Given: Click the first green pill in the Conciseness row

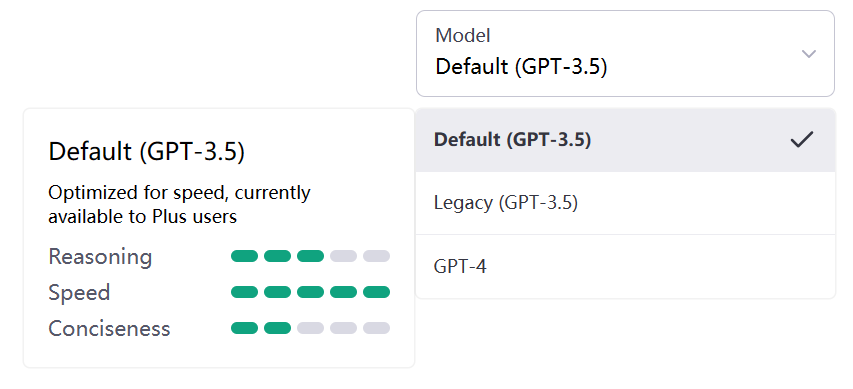Looking at the screenshot, I should coord(244,328).
